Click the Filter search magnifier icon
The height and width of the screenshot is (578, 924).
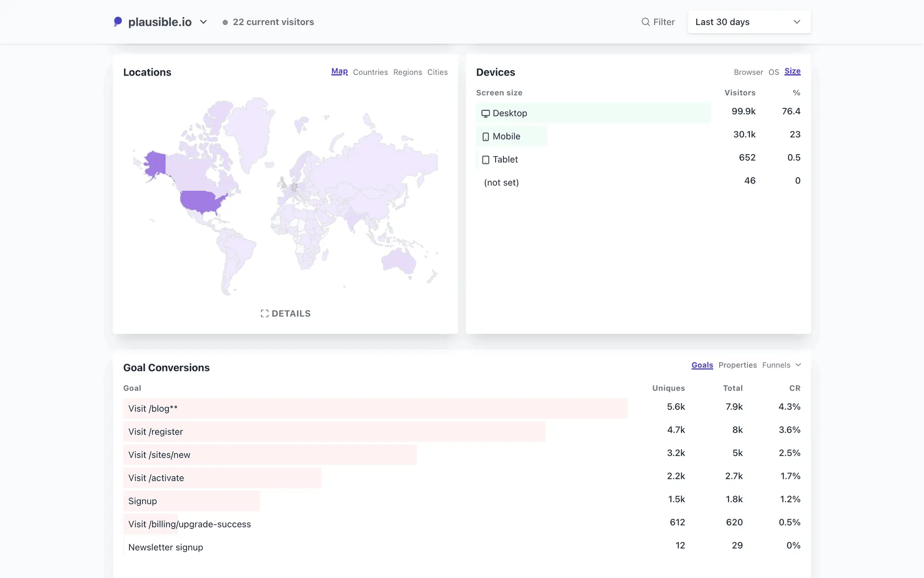tap(645, 22)
